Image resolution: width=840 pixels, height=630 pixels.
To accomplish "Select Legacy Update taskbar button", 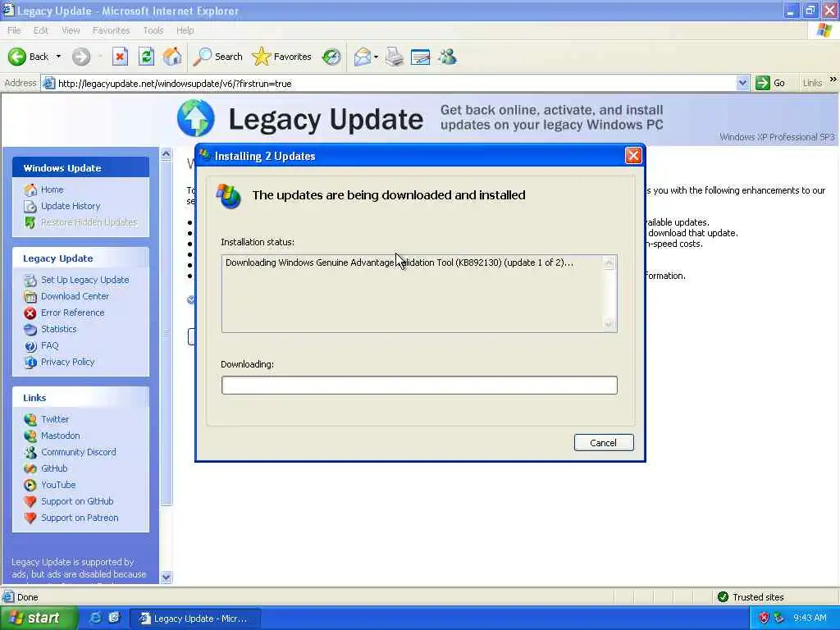I will [195, 619].
